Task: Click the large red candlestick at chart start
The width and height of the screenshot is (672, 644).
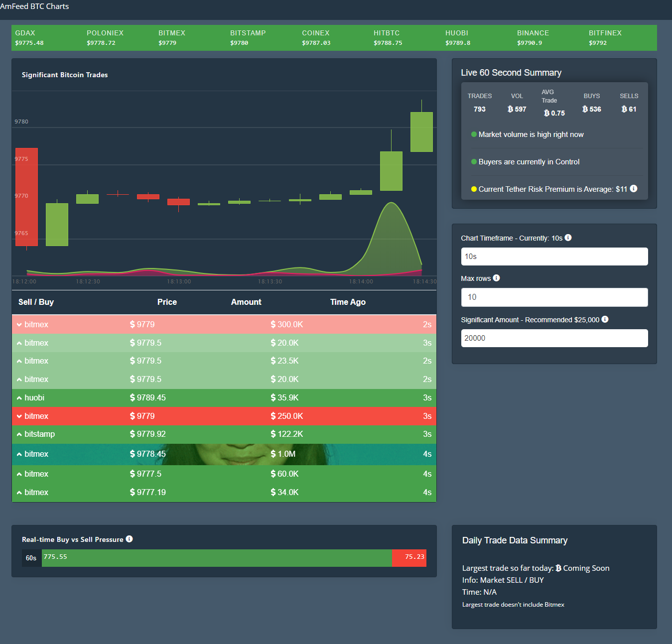Action: pos(26,197)
